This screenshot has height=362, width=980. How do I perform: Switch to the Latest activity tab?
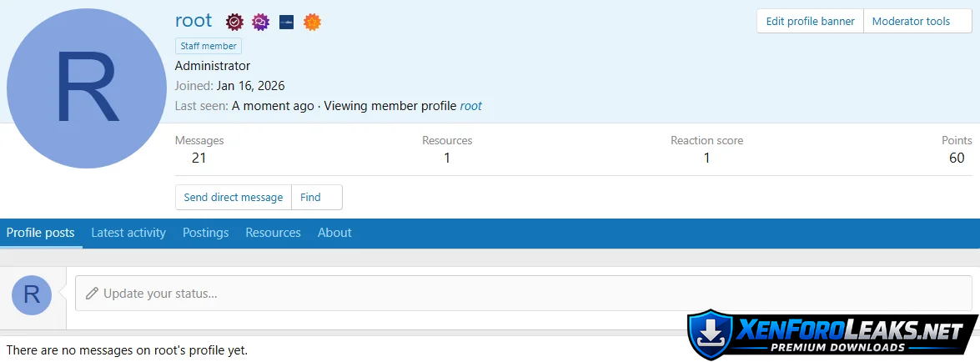click(x=128, y=233)
